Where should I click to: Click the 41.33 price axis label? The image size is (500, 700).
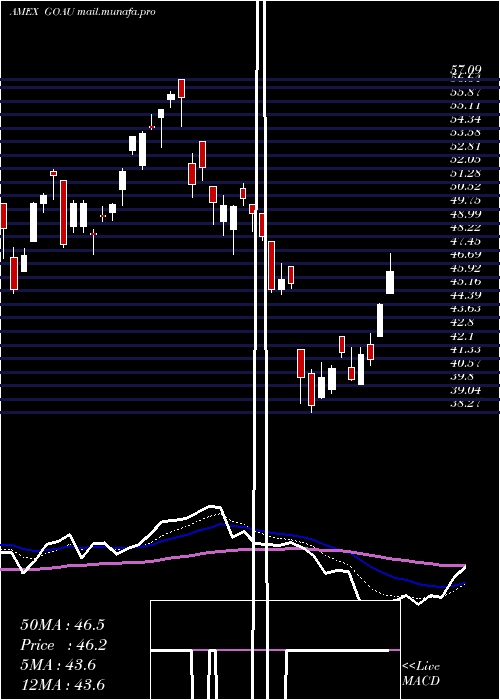pyautogui.click(x=465, y=349)
